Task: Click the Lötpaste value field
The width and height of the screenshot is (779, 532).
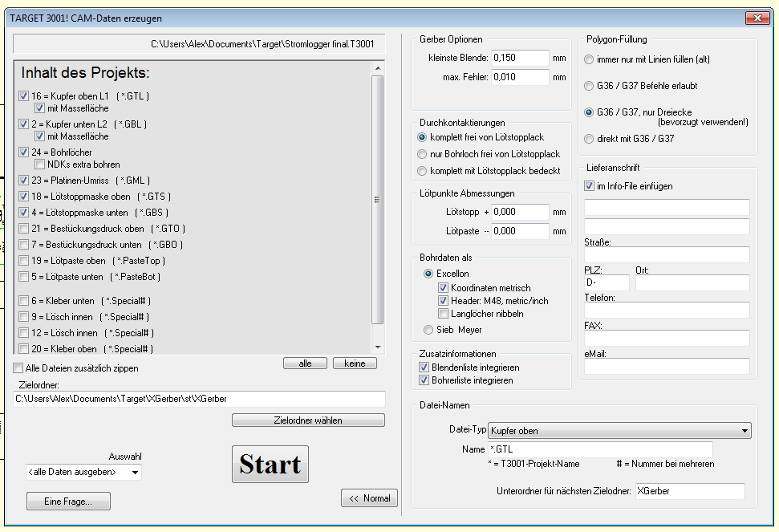Action: [520, 231]
